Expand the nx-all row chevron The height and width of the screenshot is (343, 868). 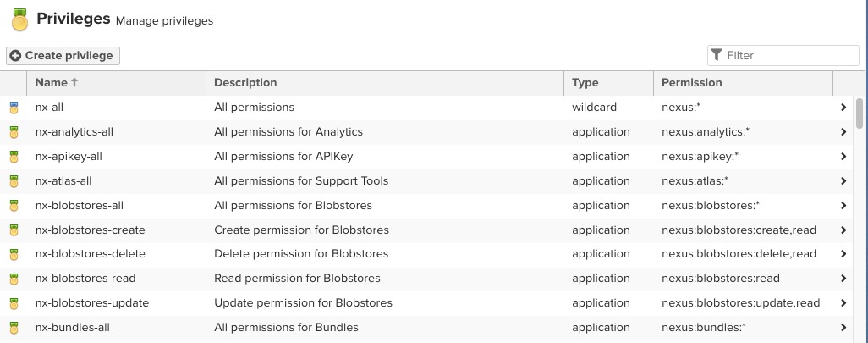pos(843,108)
